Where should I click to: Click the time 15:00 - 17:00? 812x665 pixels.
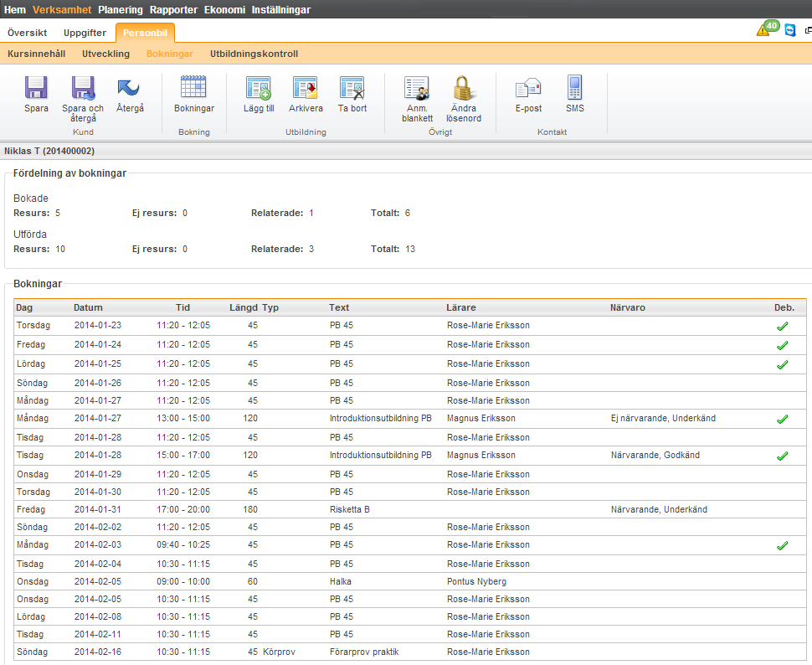tap(183, 455)
